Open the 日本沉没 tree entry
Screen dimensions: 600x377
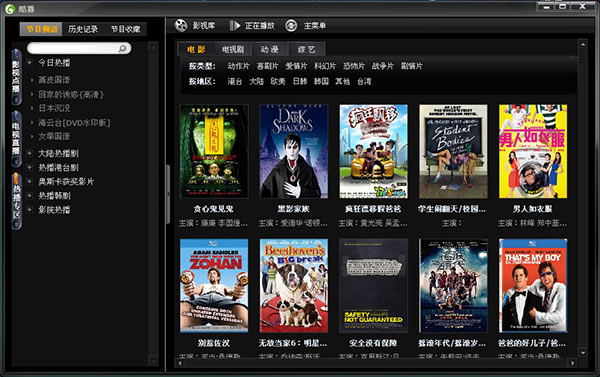(54, 108)
